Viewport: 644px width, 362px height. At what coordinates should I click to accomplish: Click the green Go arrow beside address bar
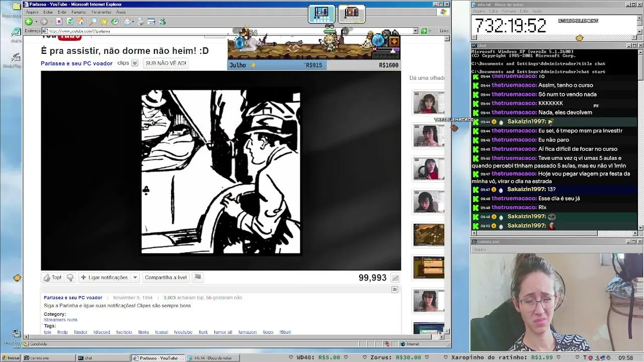[424, 31]
